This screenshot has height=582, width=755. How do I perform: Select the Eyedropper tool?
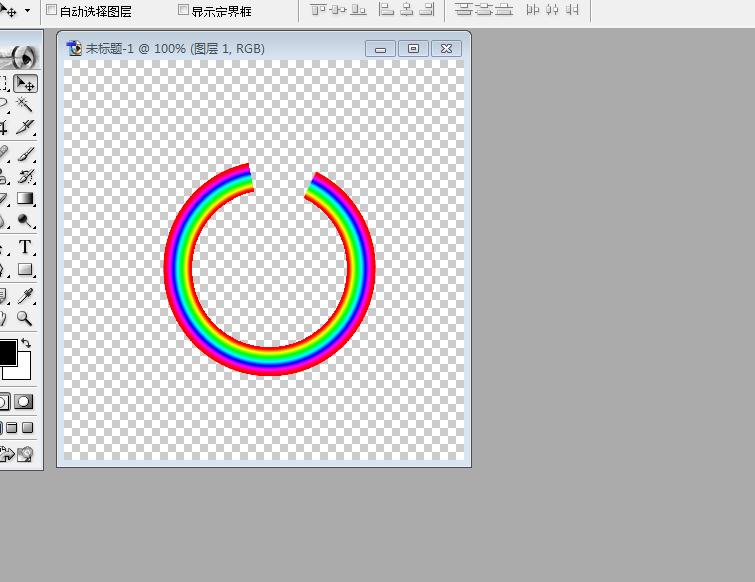25,296
